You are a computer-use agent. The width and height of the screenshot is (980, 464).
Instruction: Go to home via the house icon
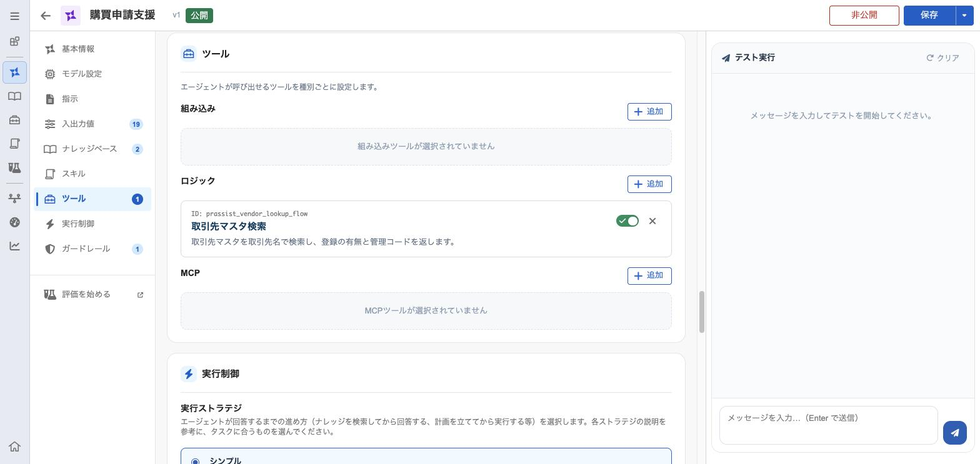[14, 447]
